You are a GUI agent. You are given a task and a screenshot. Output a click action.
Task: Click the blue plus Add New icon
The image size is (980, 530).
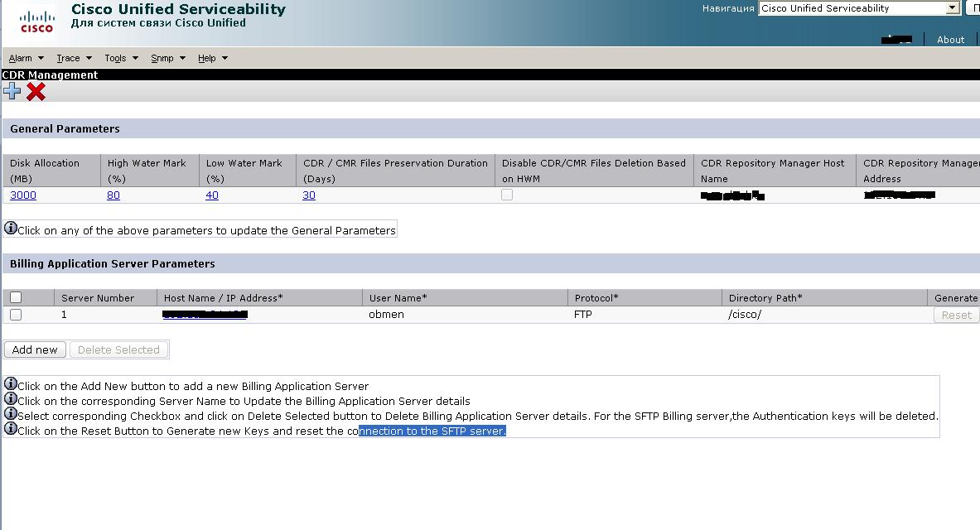(12, 91)
